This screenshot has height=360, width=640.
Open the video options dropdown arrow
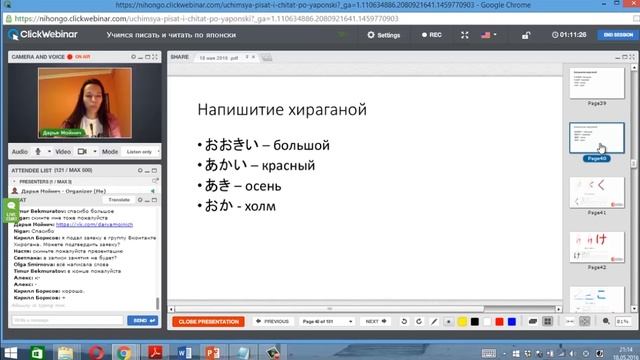click(95, 151)
